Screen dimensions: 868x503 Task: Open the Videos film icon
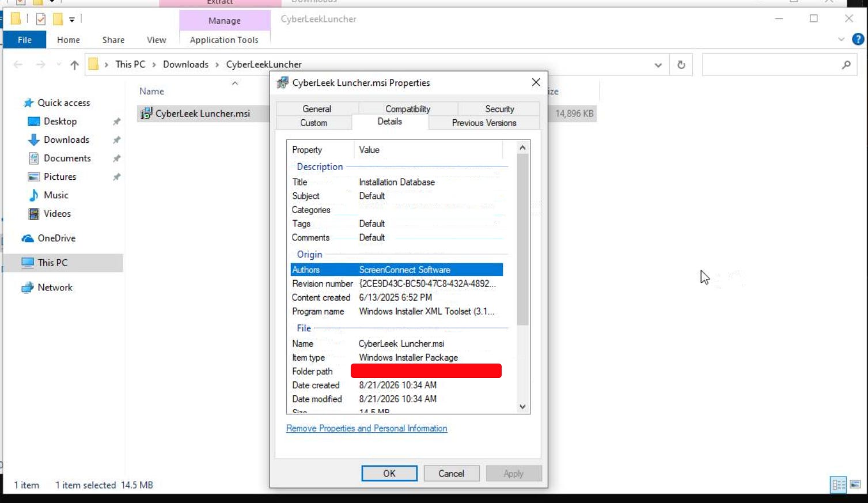34,214
